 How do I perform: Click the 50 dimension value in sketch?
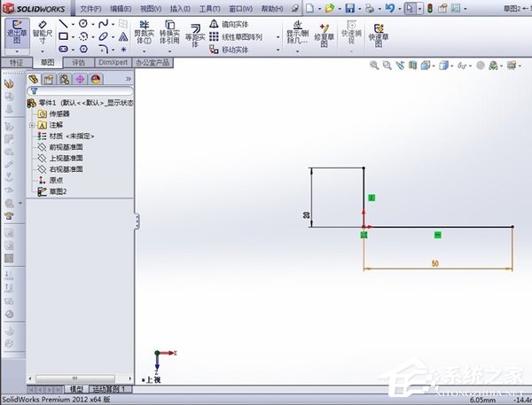coord(435,263)
